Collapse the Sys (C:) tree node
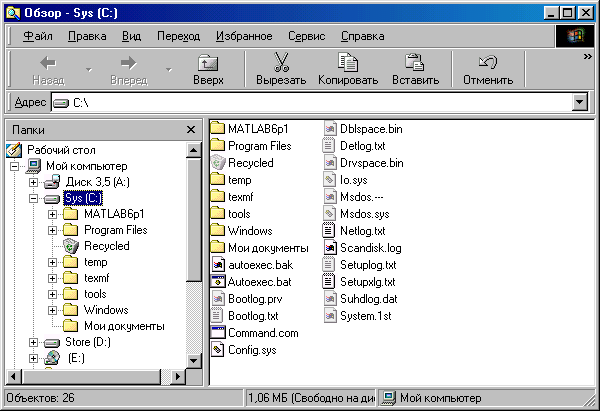 click(x=33, y=198)
